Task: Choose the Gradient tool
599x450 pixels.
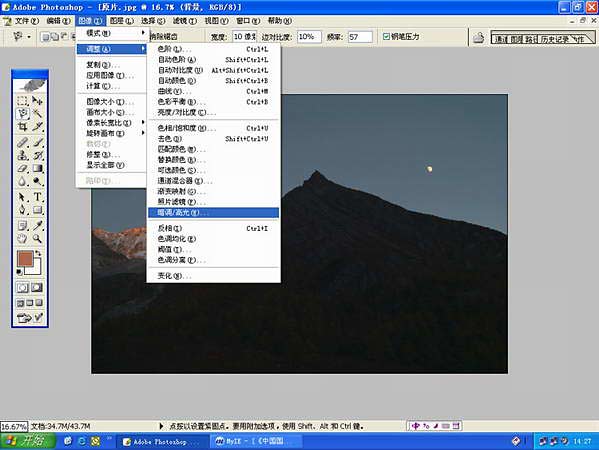Action: (37, 168)
